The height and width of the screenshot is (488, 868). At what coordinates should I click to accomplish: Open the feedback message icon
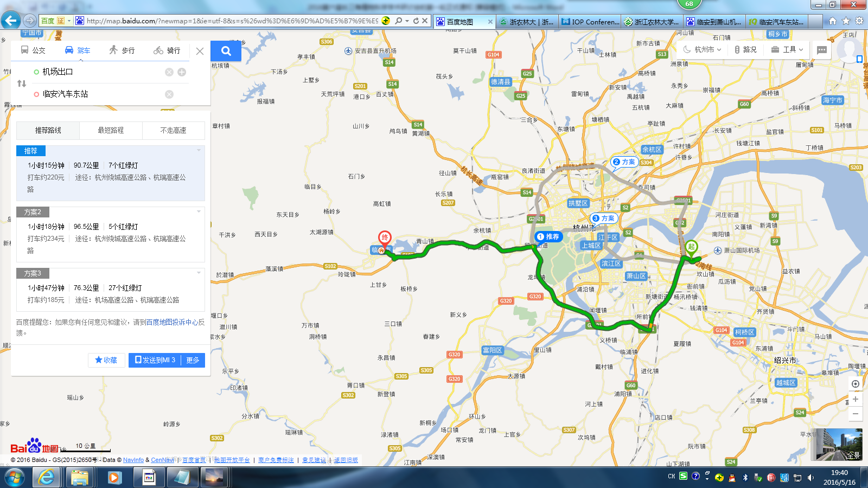822,49
